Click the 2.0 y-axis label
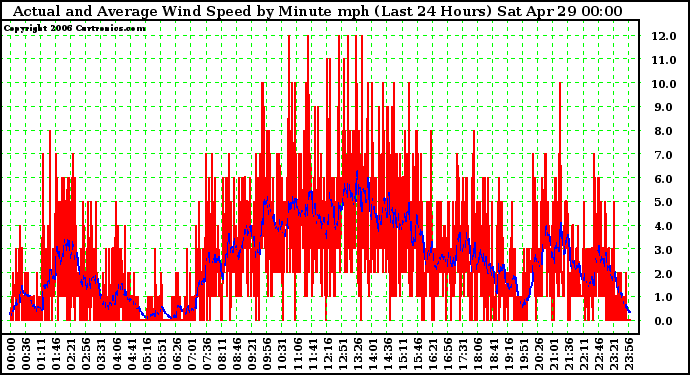Viewport: 690px width, 375px height. tap(664, 274)
